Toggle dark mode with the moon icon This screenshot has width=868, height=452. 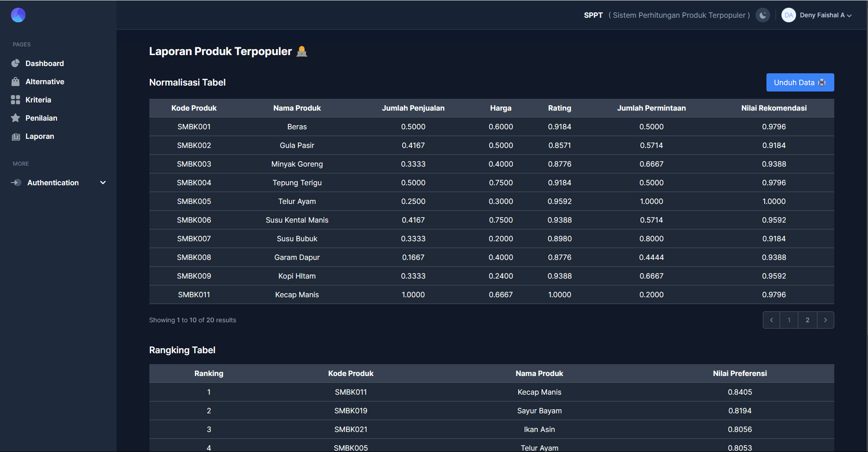click(x=763, y=15)
